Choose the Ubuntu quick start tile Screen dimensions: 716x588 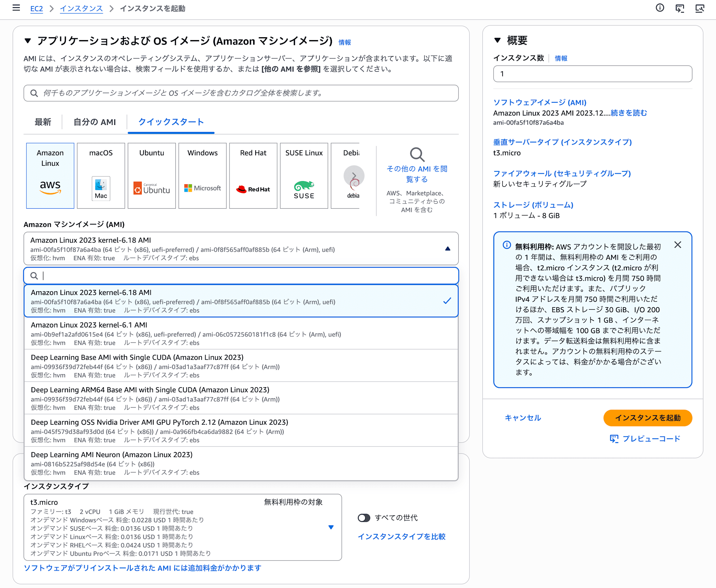point(152,176)
